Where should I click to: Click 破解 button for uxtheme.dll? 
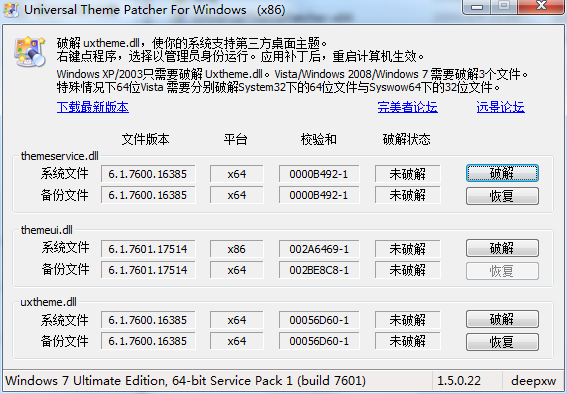tap(502, 320)
